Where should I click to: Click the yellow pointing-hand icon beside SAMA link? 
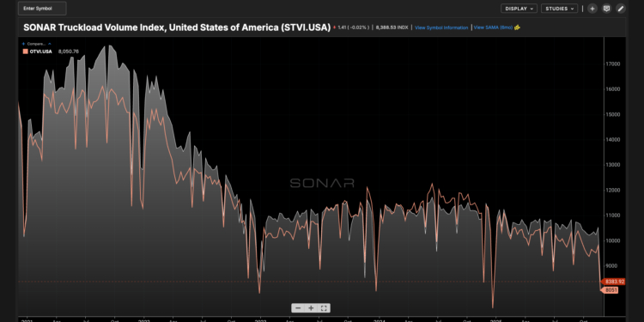[517, 27]
